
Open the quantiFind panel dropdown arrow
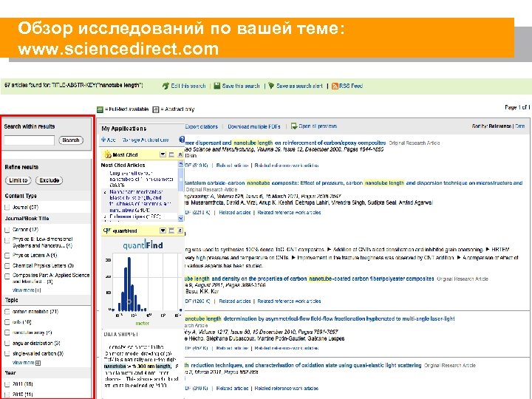tap(163, 231)
